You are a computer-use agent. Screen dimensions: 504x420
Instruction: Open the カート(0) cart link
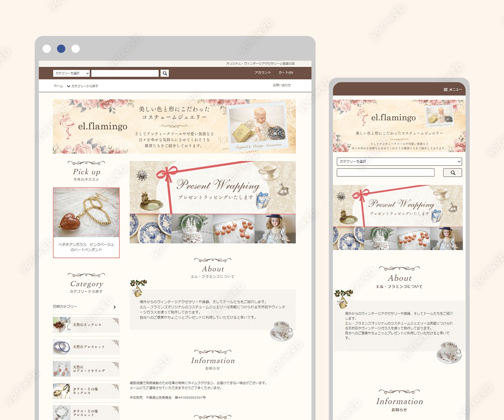point(286,73)
